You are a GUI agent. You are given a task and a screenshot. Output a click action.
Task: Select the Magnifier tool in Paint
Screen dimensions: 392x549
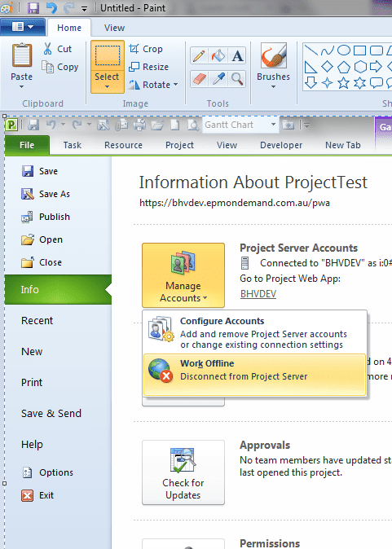(237, 79)
